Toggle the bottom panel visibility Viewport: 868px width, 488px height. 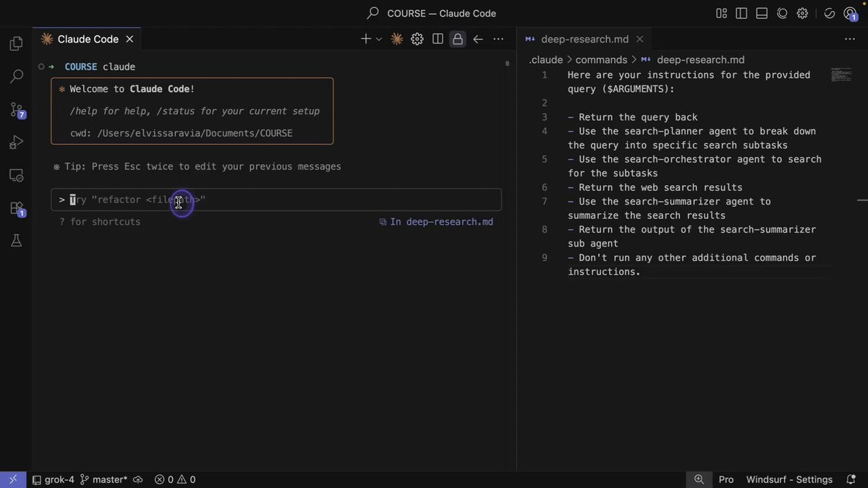[x=762, y=13]
